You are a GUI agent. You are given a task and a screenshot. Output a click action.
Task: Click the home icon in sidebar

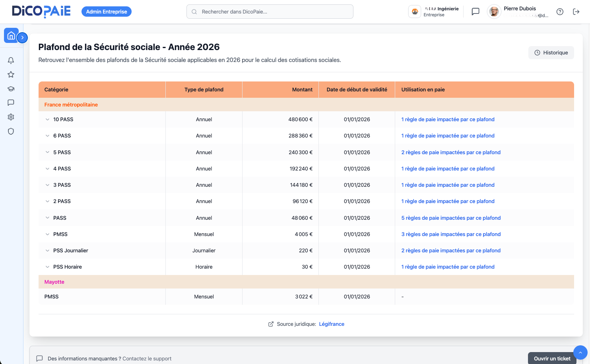point(11,36)
